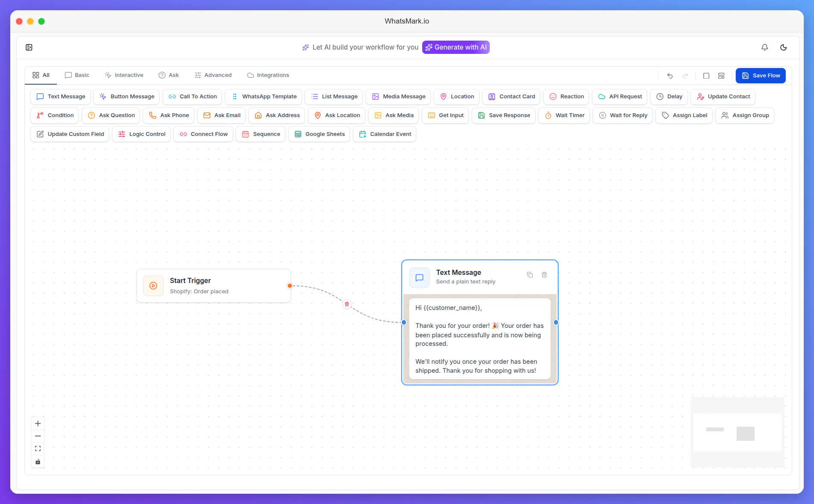Add an Update Custom Field node
This screenshot has height=504, width=814.
[70, 134]
